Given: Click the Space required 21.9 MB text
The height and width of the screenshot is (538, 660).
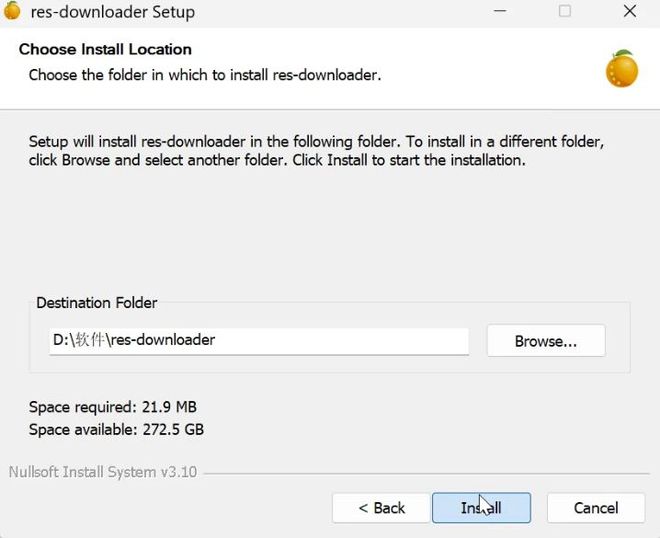Looking at the screenshot, I should (113, 407).
